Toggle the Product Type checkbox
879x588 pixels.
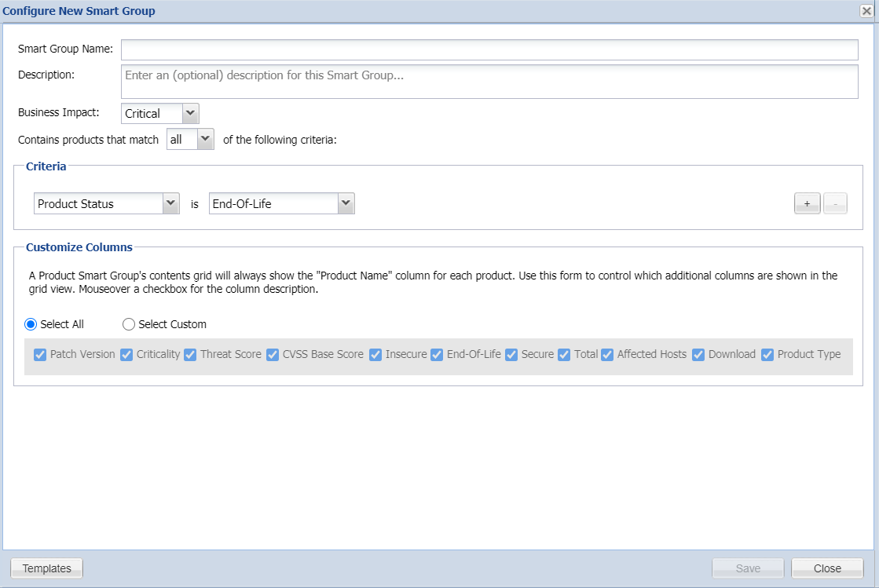[767, 355]
